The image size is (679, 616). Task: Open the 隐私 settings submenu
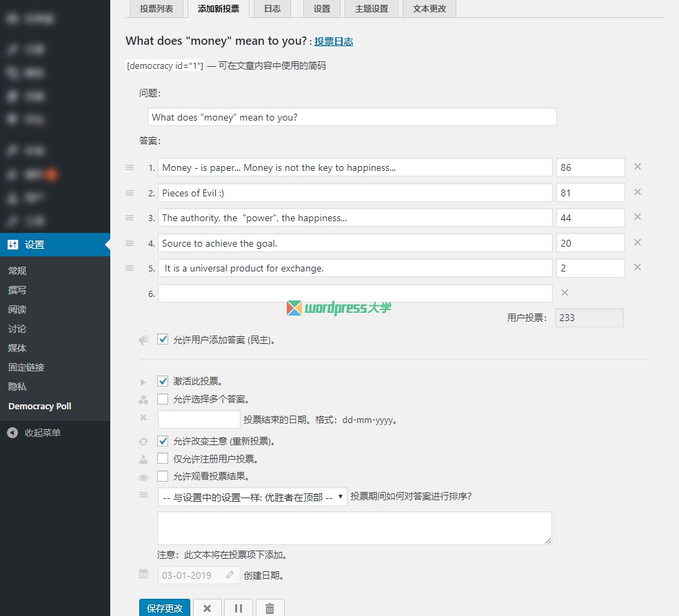coord(17,387)
